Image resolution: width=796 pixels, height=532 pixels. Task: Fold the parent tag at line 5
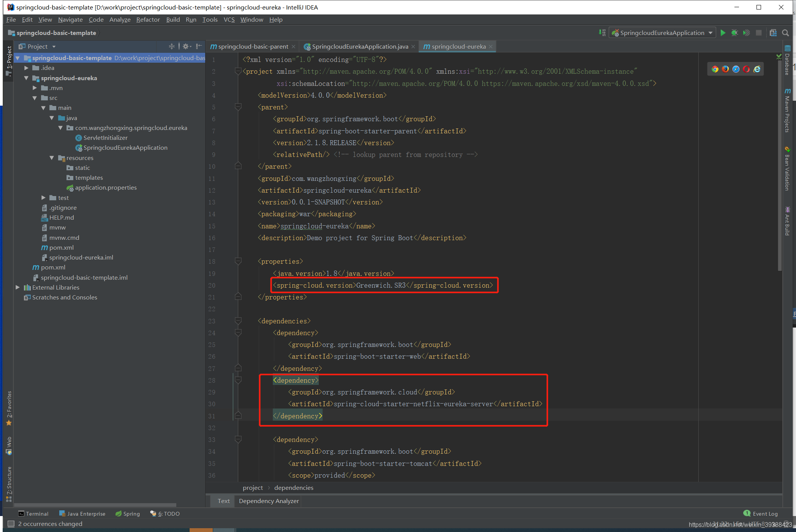pos(238,107)
